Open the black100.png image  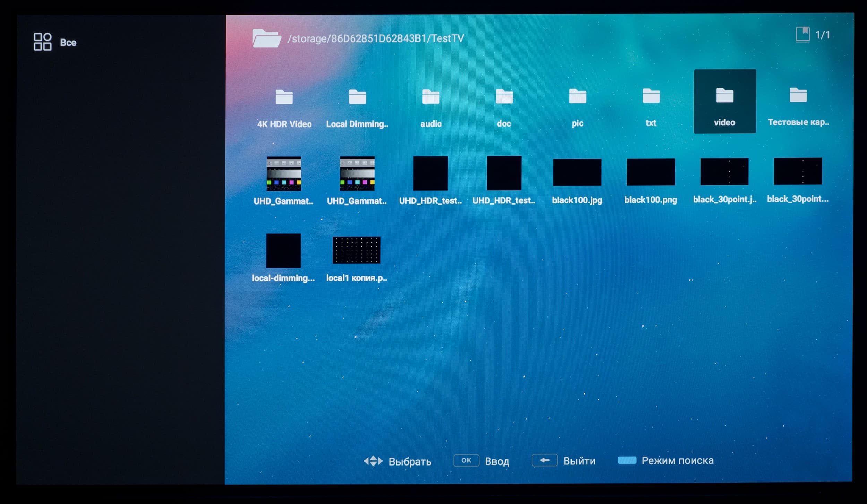[x=651, y=172]
